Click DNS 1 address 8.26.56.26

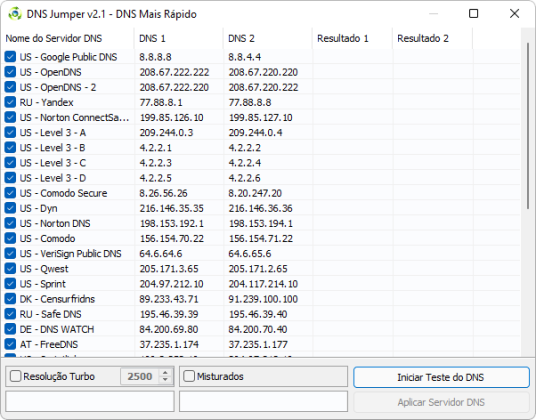pyautogui.click(x=163, y=193)
